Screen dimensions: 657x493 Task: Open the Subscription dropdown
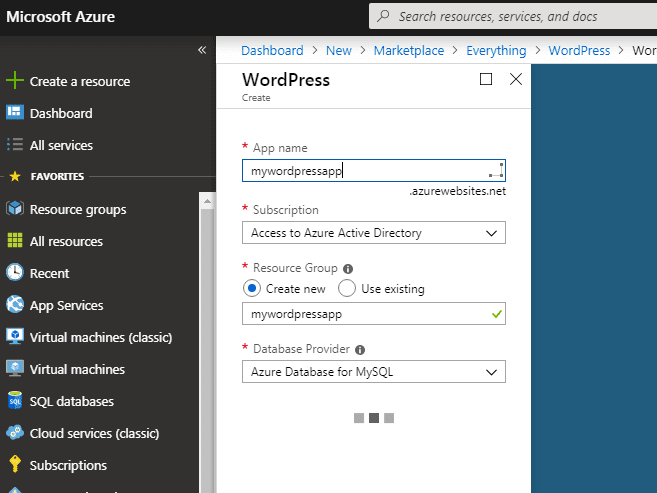[373, 233]
